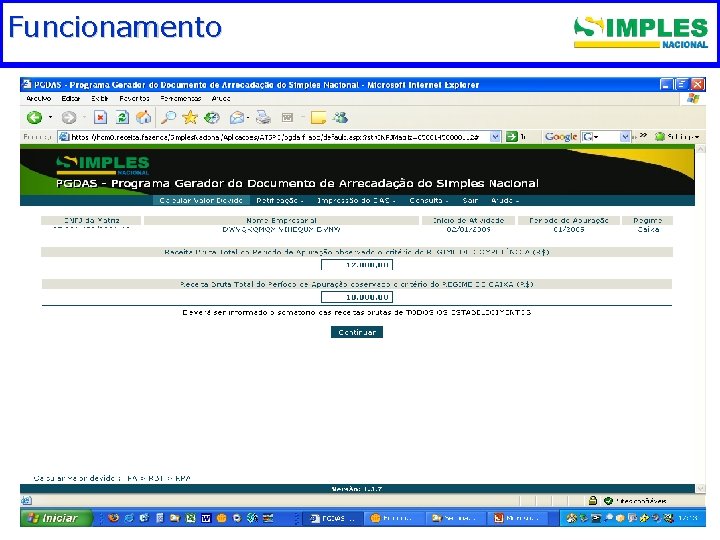Open the Editar menu
Image resolution: width=720 pixels, height=540 pixels.
[x=71, y=98]
